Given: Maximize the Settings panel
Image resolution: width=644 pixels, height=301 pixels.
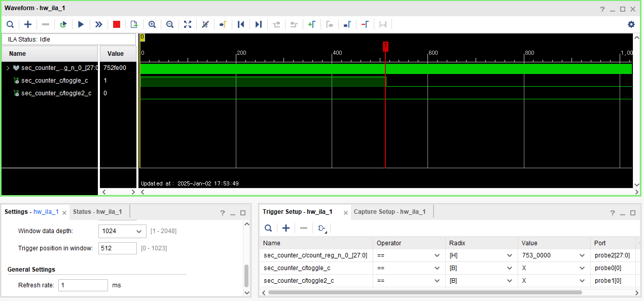Looking at the screenshot, I should tap(243, 213).
